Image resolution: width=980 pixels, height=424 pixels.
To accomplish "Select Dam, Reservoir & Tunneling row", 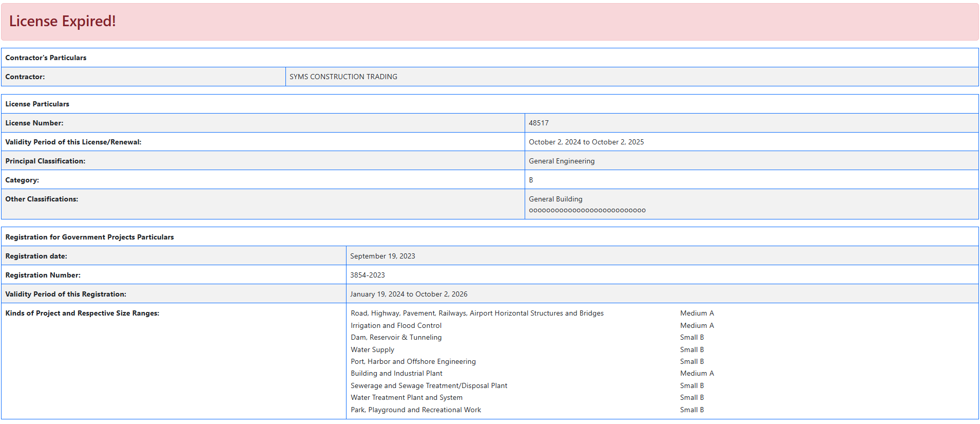I will coord(396,337).
